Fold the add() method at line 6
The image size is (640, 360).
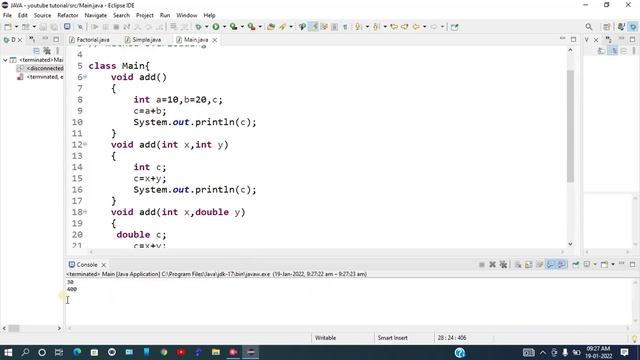[85, 77]
